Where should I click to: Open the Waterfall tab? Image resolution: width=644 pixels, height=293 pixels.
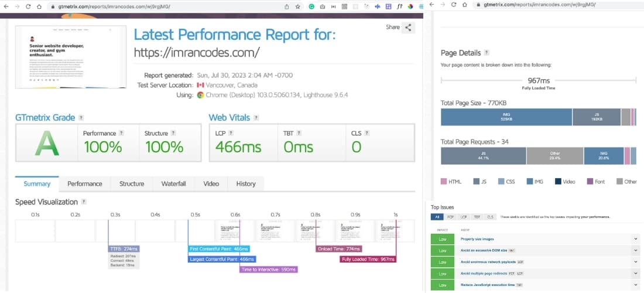click(x=174, y=183)
